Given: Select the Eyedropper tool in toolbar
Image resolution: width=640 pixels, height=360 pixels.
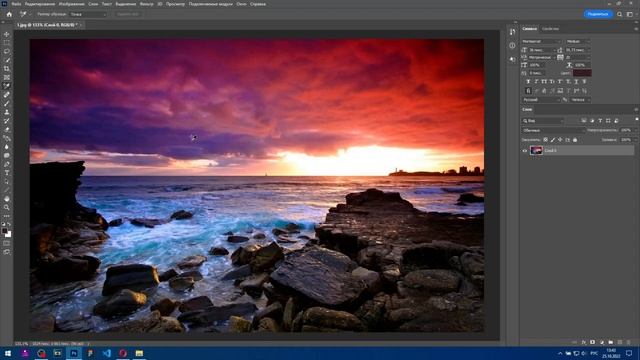Looking at the screenshot, I should (x=7, y=86).
